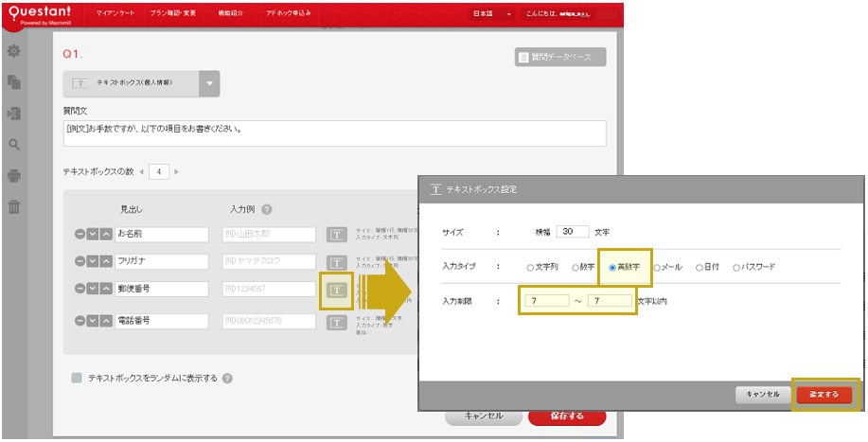Click the red 保存する button
Image resolution: width=868 pixels, height=442 pixels.
pos(567,416)
